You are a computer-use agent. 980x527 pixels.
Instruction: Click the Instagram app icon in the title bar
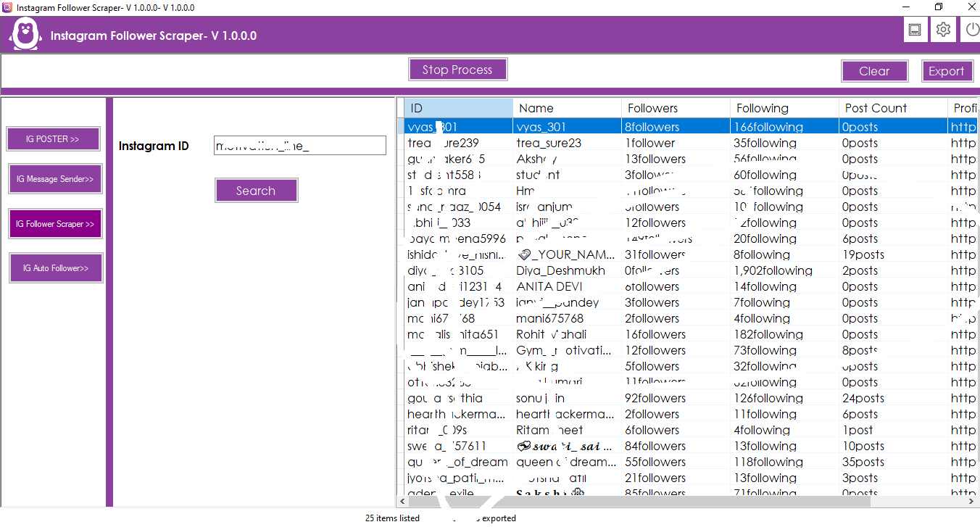point(7,7)
